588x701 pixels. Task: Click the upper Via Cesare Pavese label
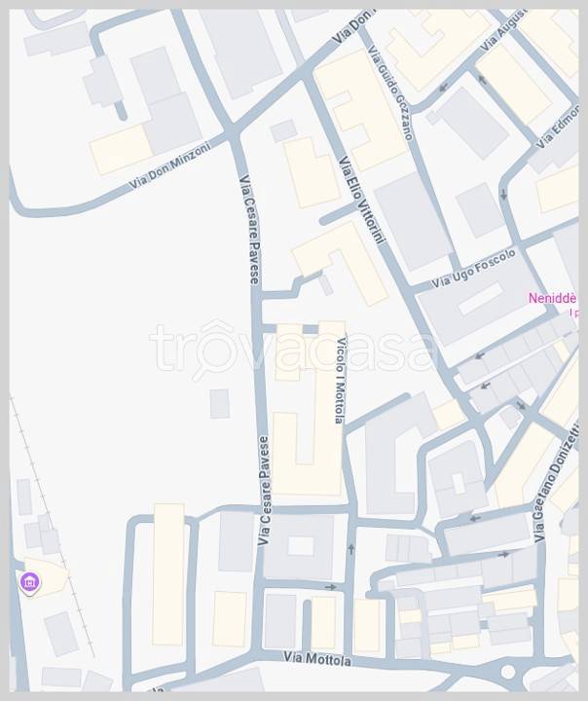pyautogui.click(x=249, y=230)
